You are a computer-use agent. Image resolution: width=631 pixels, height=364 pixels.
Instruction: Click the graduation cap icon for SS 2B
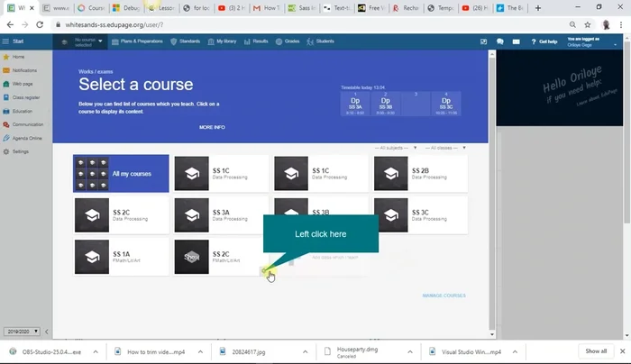click(392, 173)
